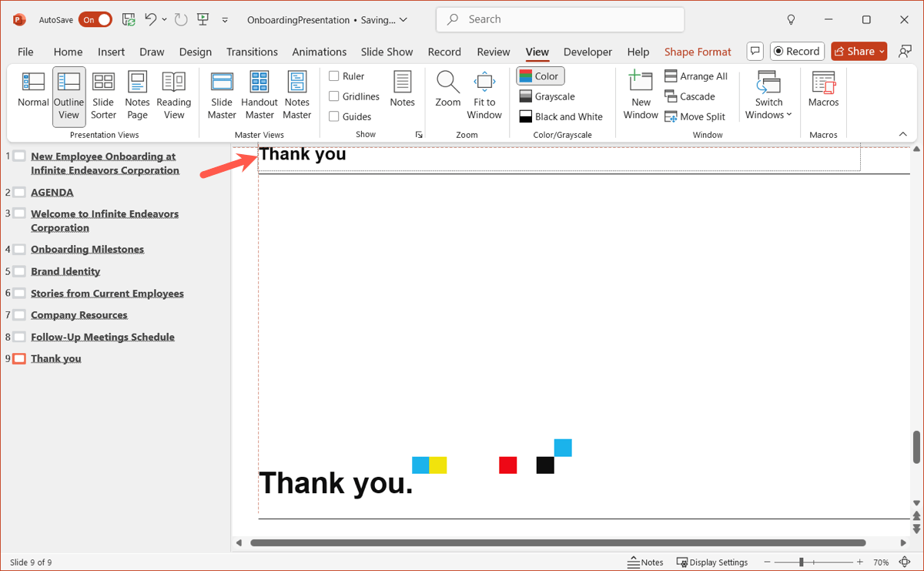This screenshot has height=571, width=924.
Task: Customize Quick Access Toolbar dropdown
Action: [x=225, y=20]
